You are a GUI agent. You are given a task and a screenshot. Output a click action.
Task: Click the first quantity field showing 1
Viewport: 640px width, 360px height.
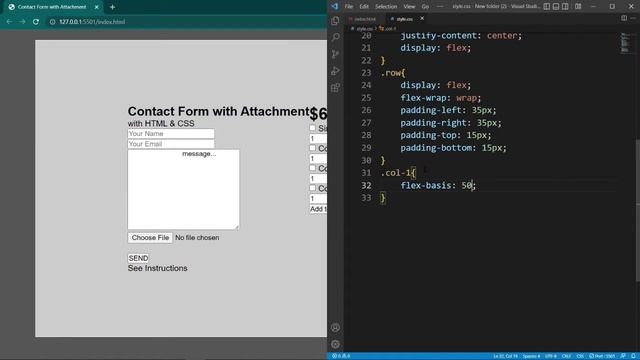(318, 138)
